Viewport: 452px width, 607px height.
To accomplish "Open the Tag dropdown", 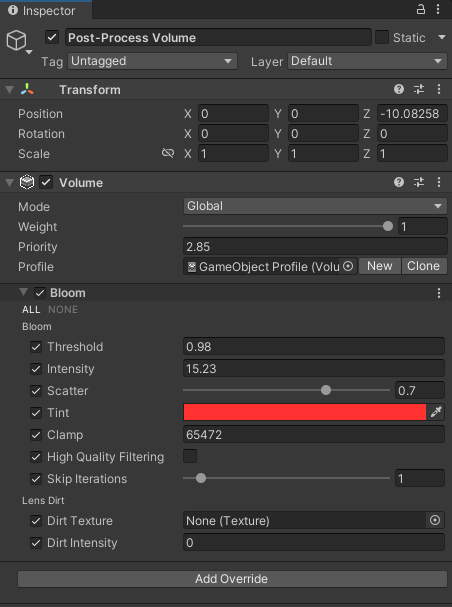I will [152, 61].
